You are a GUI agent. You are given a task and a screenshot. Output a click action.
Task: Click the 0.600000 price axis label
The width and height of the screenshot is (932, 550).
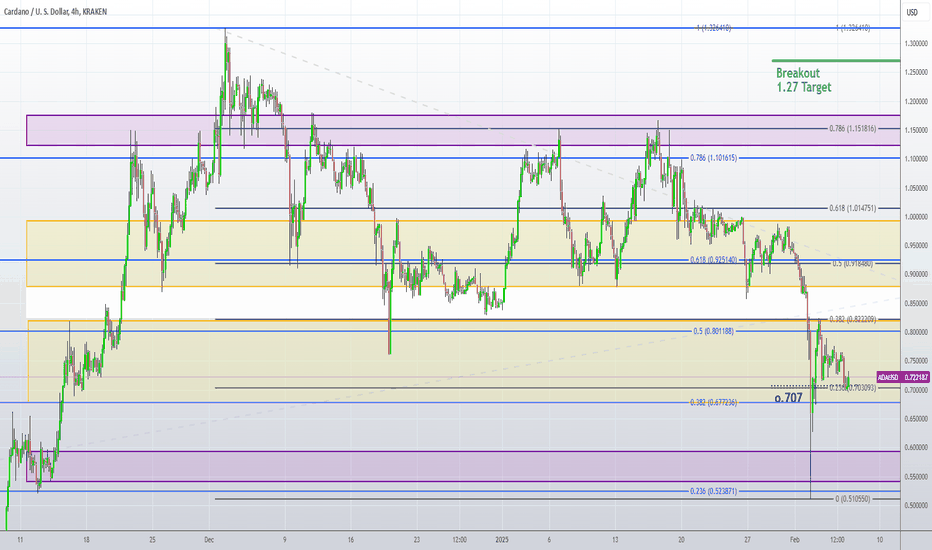tap(916, 448)
